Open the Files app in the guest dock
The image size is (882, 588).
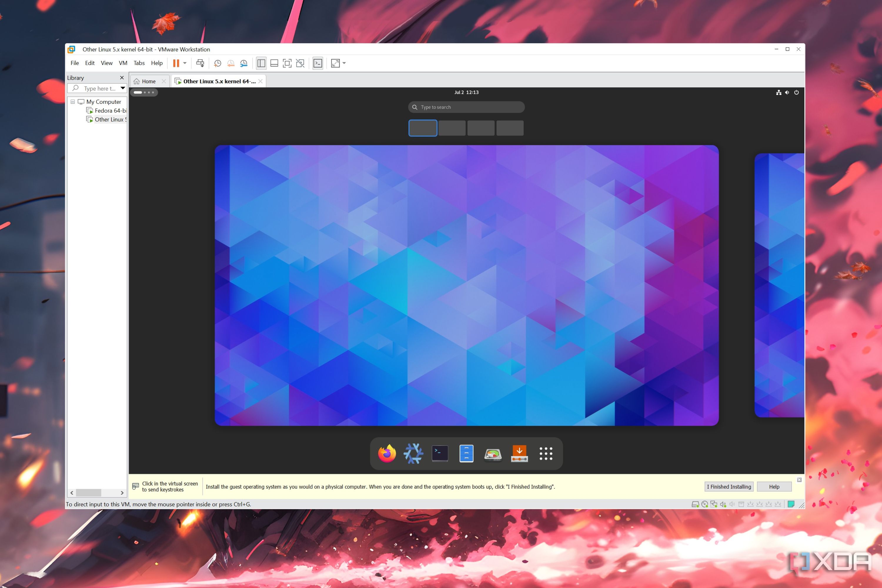[466, 453]
